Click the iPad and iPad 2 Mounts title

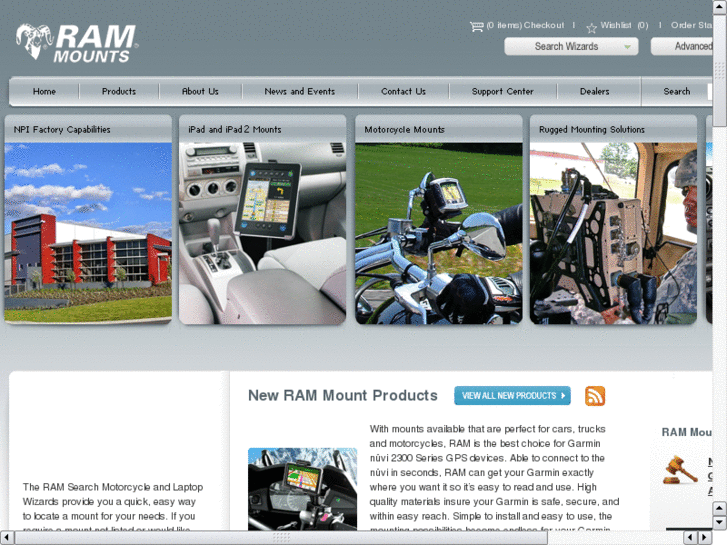[235, 129]
